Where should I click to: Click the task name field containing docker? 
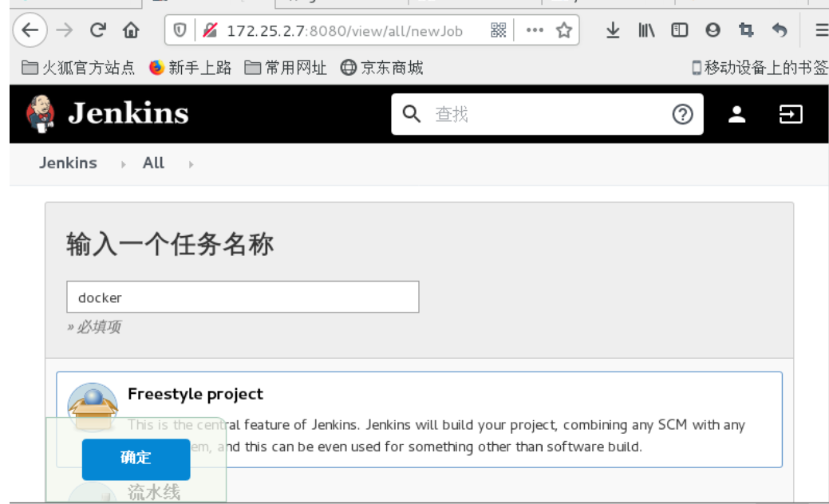(x=243, y=297)
